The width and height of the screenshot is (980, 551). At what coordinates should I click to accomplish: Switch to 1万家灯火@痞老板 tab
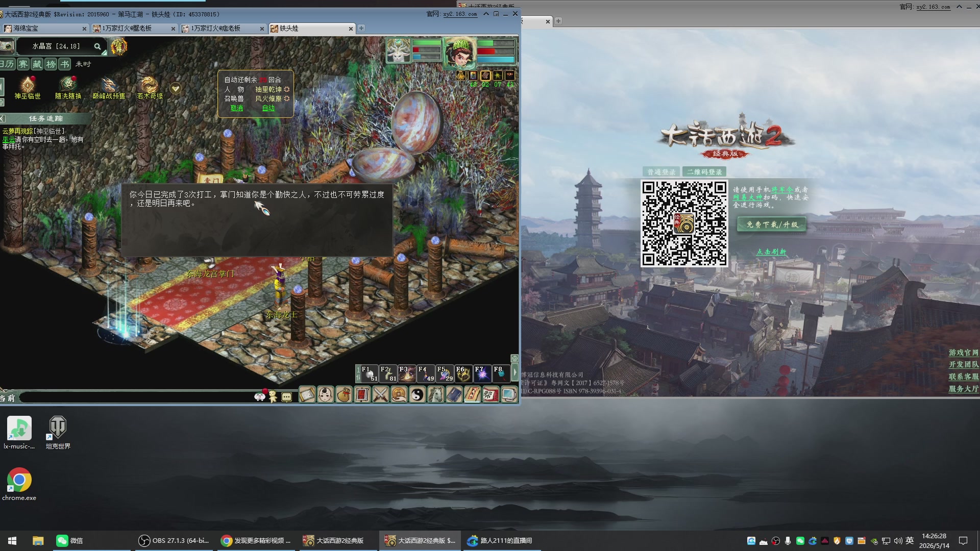(x=223, y=29)
